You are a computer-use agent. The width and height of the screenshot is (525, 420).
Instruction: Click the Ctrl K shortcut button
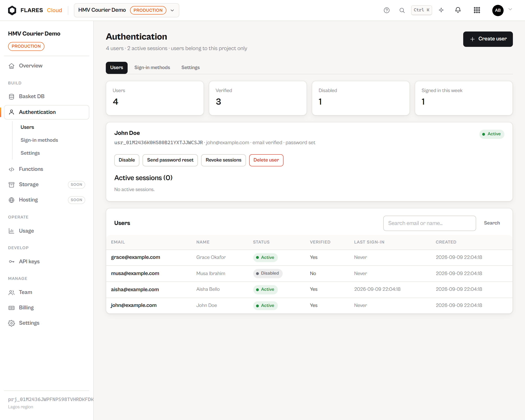point(421,10)
